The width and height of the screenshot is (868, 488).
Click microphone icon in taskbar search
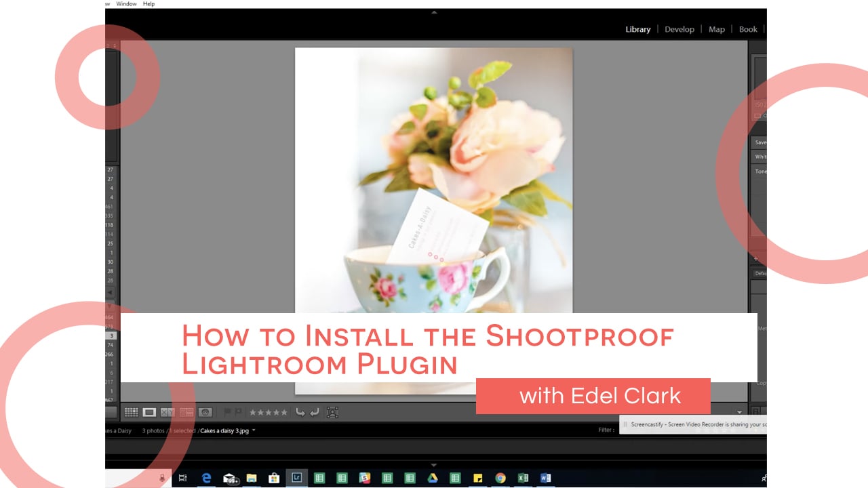coord(162,478)
